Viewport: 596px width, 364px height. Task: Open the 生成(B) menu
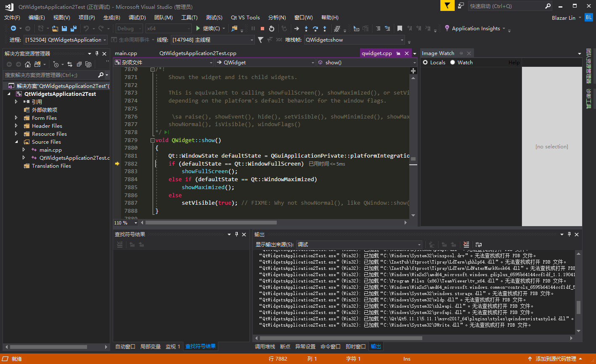[112, 17]
